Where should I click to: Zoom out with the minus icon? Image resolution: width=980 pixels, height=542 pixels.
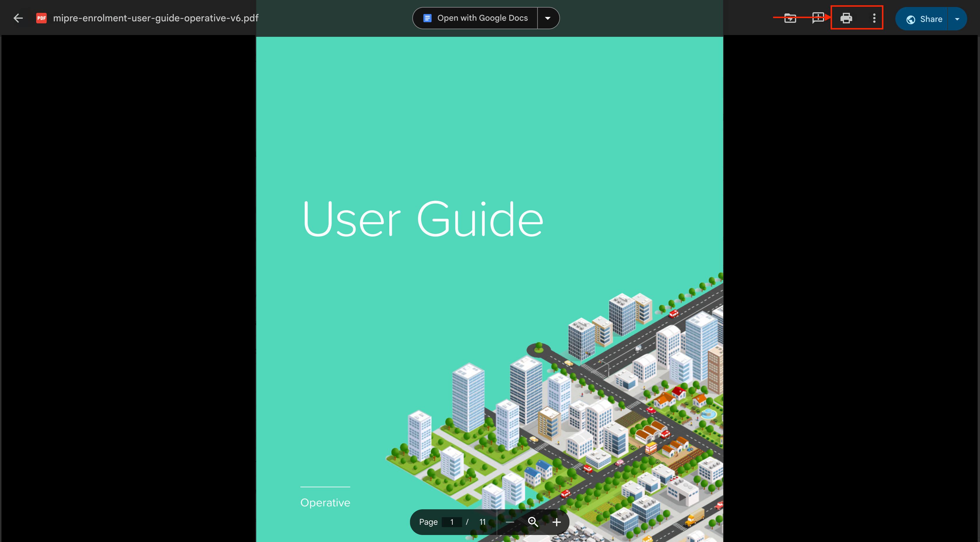coord(510,522)
